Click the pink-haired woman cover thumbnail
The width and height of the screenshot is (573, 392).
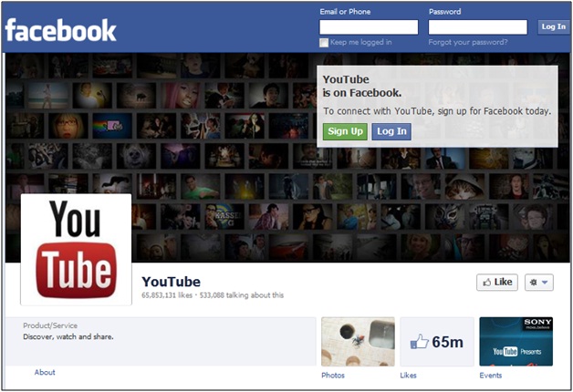[x=181, y=95]
